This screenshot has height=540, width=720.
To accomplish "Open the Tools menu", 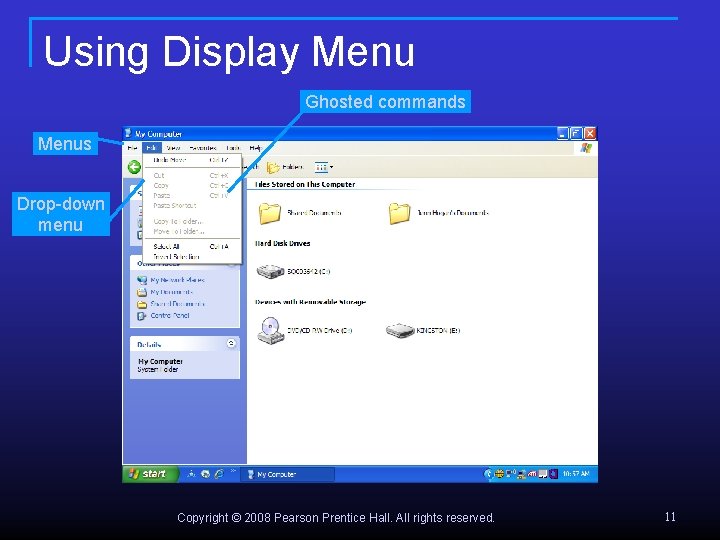I will (x=233, y=148).
